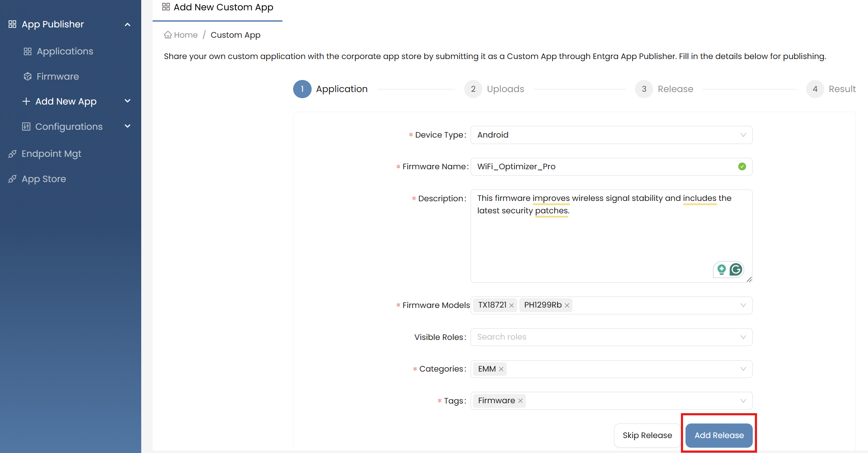Viewport: 868px width, 453px height.
Task: Click the Firmware cube icon in sidebar
Action: tap(28, 76)
